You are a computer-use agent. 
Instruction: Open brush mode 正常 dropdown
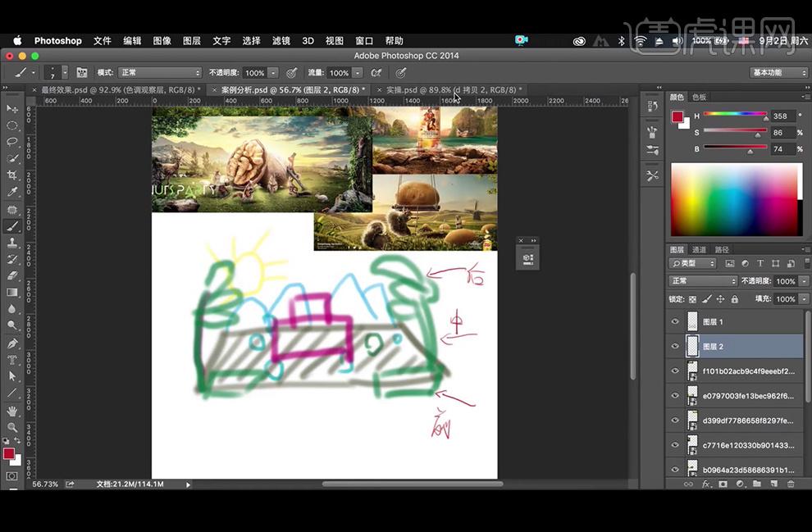(159, 73)
